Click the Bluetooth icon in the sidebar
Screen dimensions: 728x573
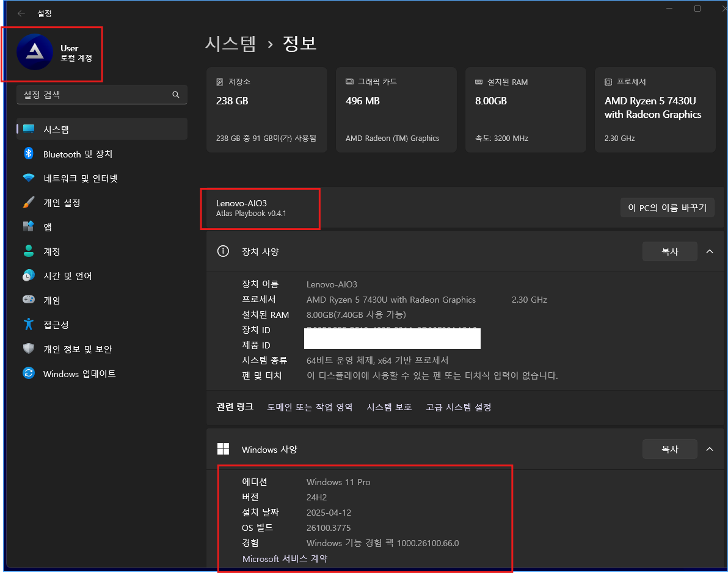point(29,154)
